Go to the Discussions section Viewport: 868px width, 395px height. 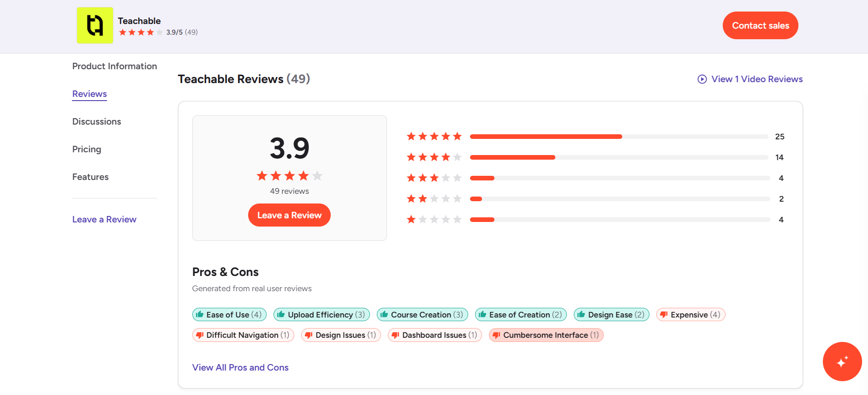point(96,122)
